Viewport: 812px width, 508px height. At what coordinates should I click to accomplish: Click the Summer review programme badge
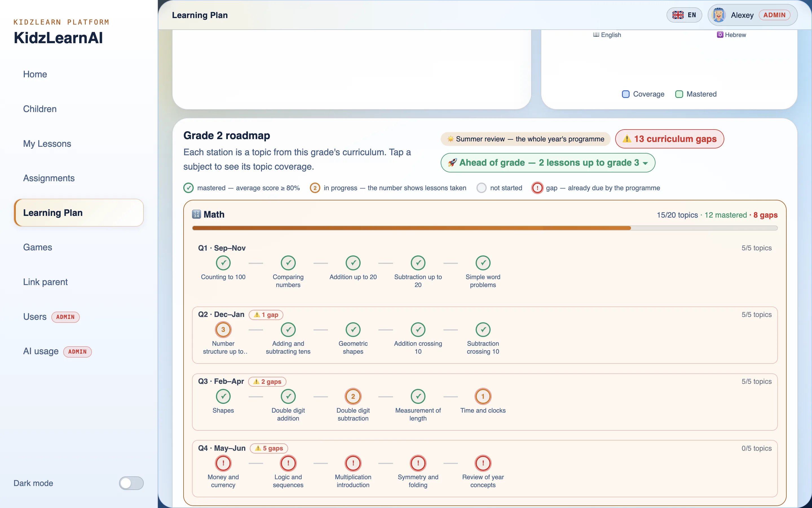[x=526, y=139]
